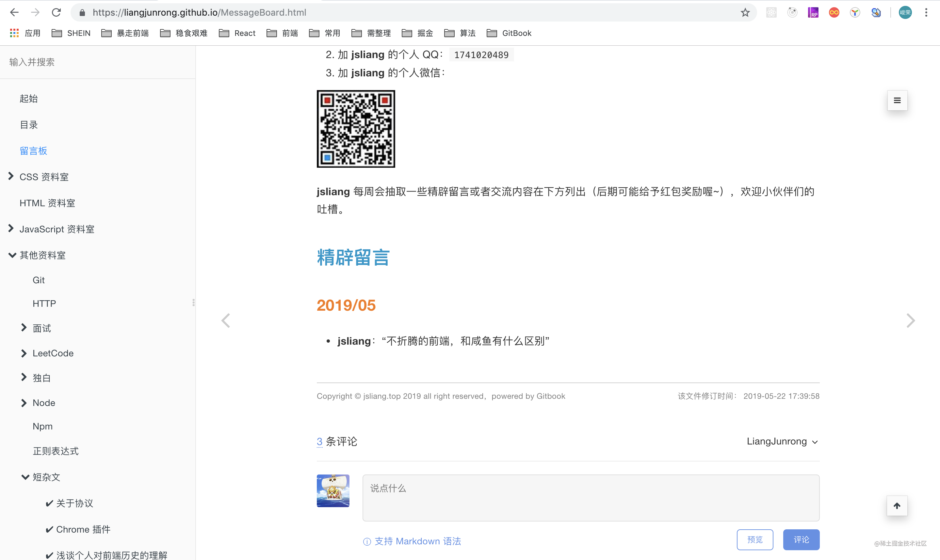Click the grey circular camera extension icon
This screenshot has width=940, height=560.
792,12
